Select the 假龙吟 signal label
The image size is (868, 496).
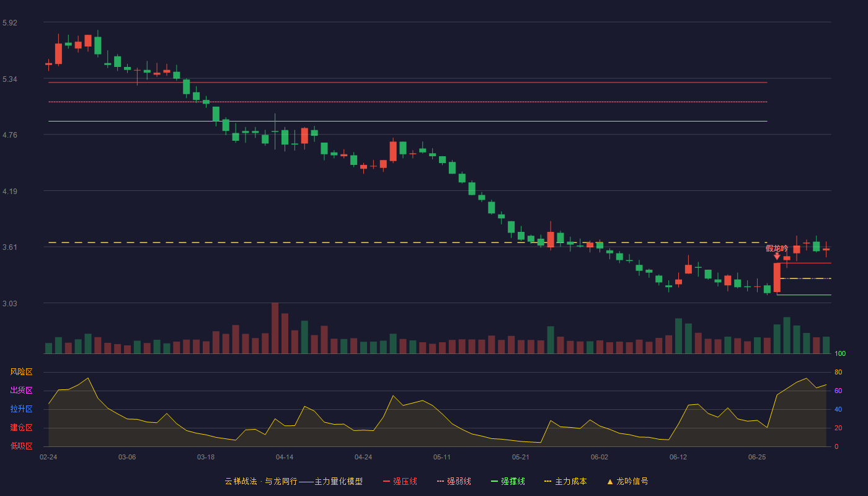[777, 248]
